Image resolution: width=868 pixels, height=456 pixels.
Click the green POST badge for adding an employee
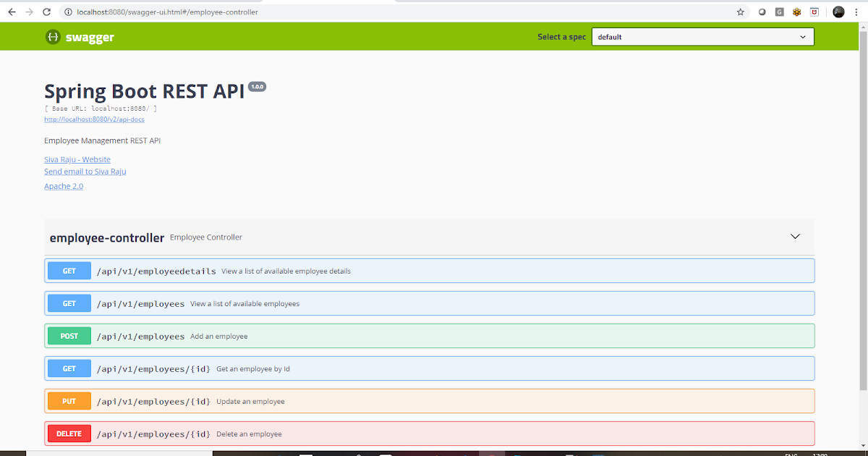pyautogui.click(x=69, y=335)
